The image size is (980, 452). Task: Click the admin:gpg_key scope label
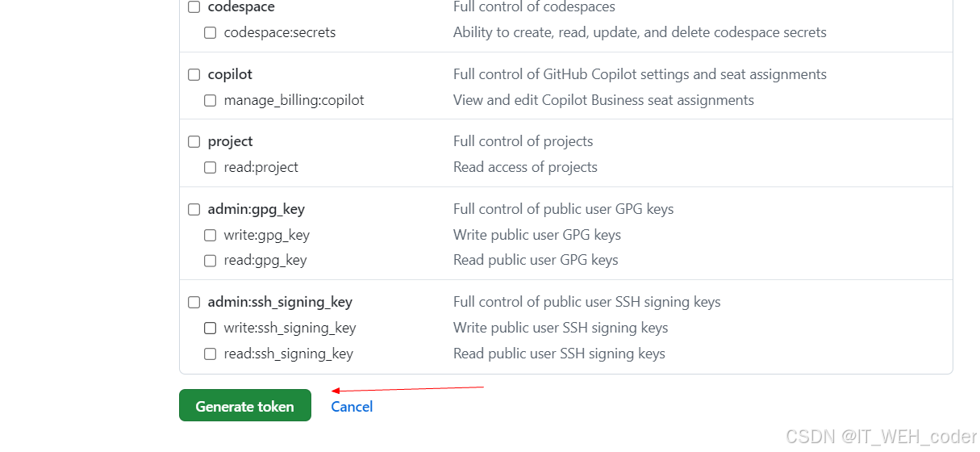(x=256, y=209)
